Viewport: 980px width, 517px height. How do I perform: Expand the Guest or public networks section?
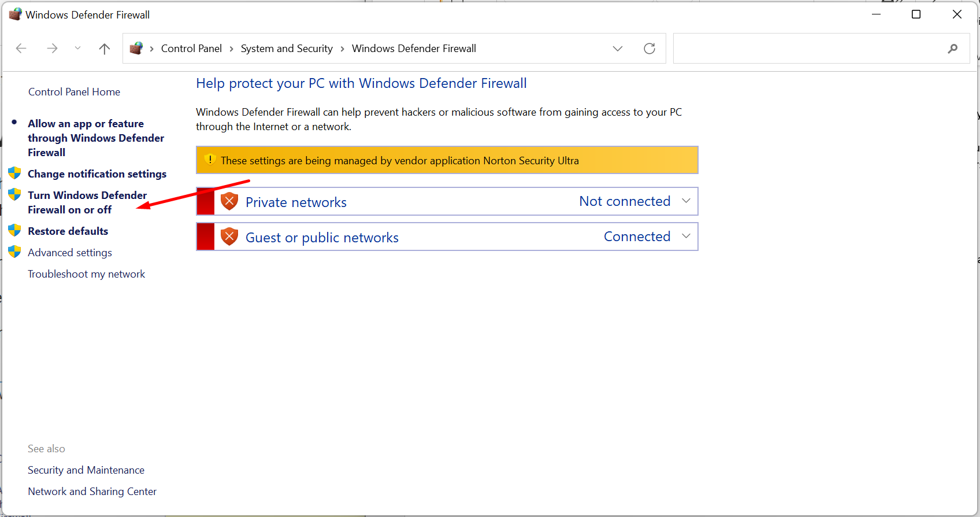[x=686, y=237]
